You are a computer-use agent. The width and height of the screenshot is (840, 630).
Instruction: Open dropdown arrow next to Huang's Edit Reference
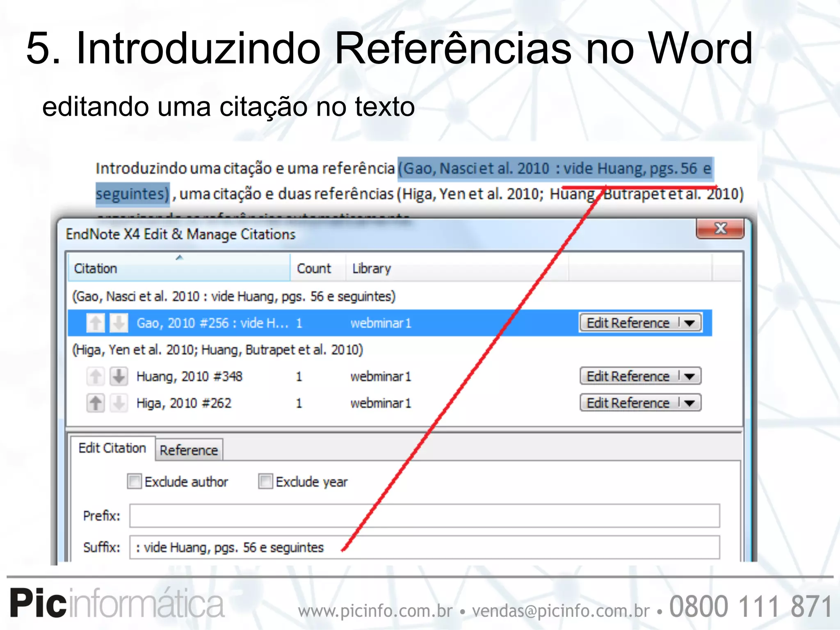pos(690,376)
